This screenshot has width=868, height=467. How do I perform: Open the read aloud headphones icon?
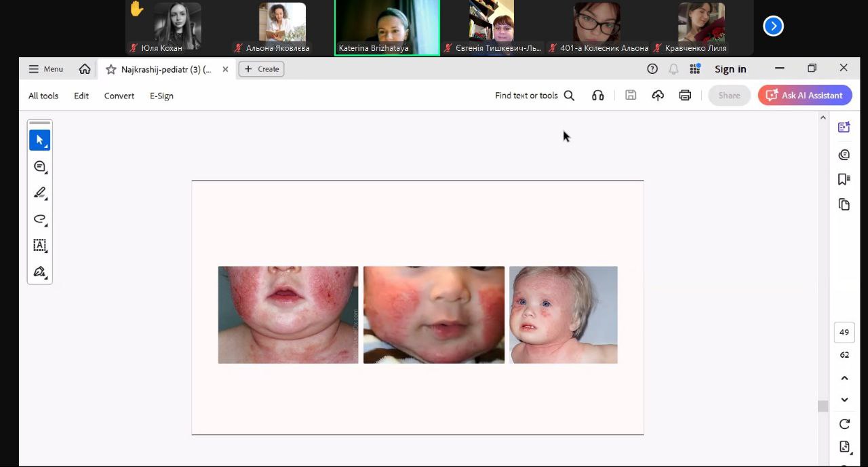(x=597, y=96)
